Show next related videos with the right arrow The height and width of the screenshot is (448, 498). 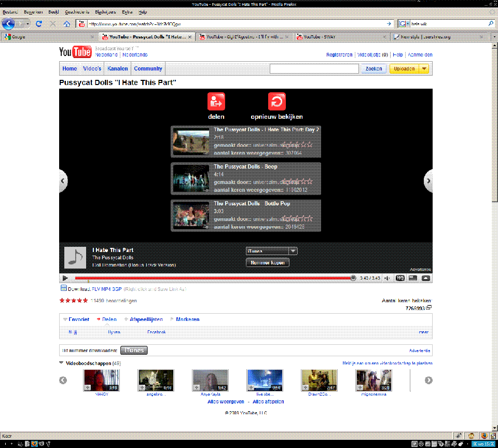coord(428,180)
